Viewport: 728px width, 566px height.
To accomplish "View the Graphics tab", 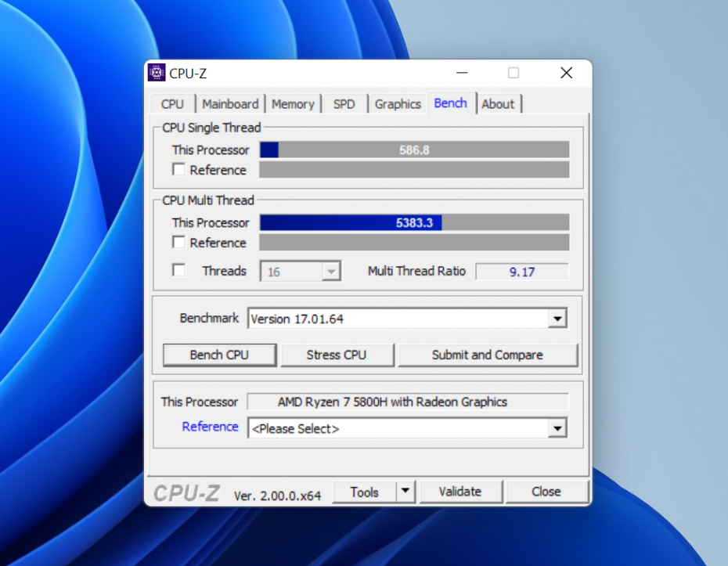I will coord(398,104).
